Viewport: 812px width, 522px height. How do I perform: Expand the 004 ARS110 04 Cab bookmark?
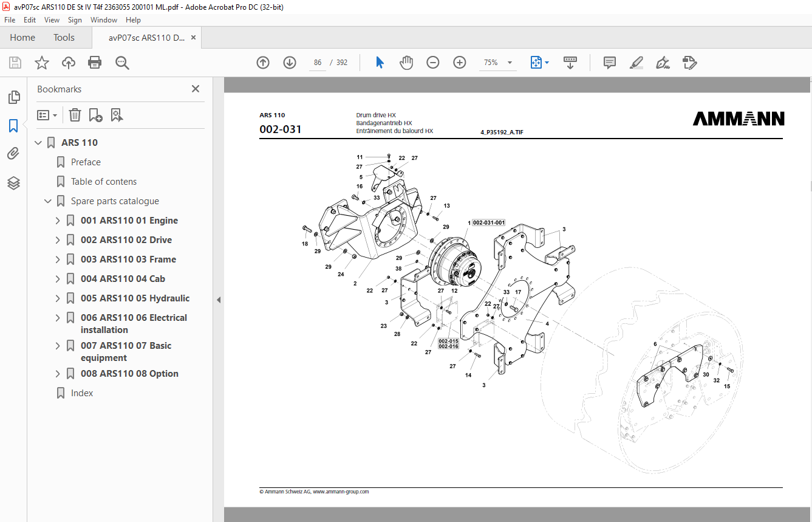click(x=58, y=279)
